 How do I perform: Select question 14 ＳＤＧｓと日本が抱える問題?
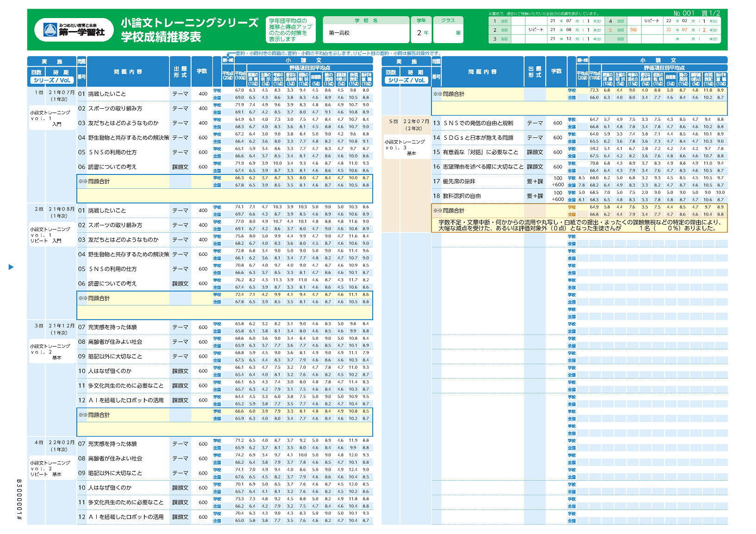pos(473,138)
